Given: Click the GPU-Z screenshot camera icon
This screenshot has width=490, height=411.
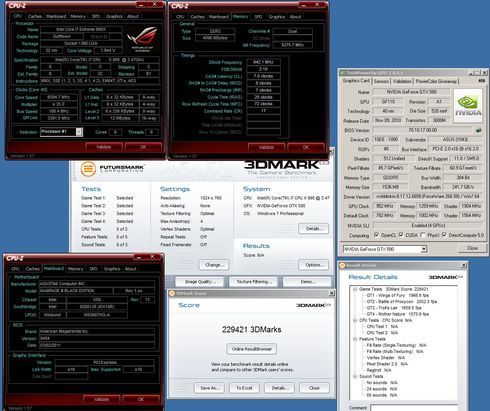Looking at the screenshot, I should click(x=482, y=81).
